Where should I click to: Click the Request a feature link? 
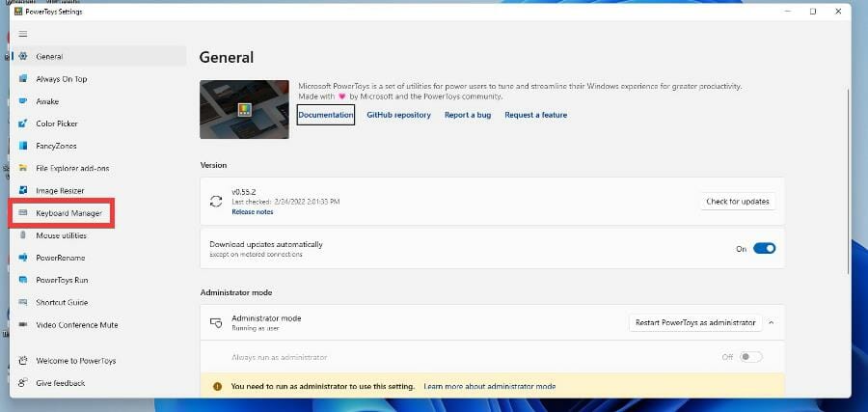coord(536,115)
